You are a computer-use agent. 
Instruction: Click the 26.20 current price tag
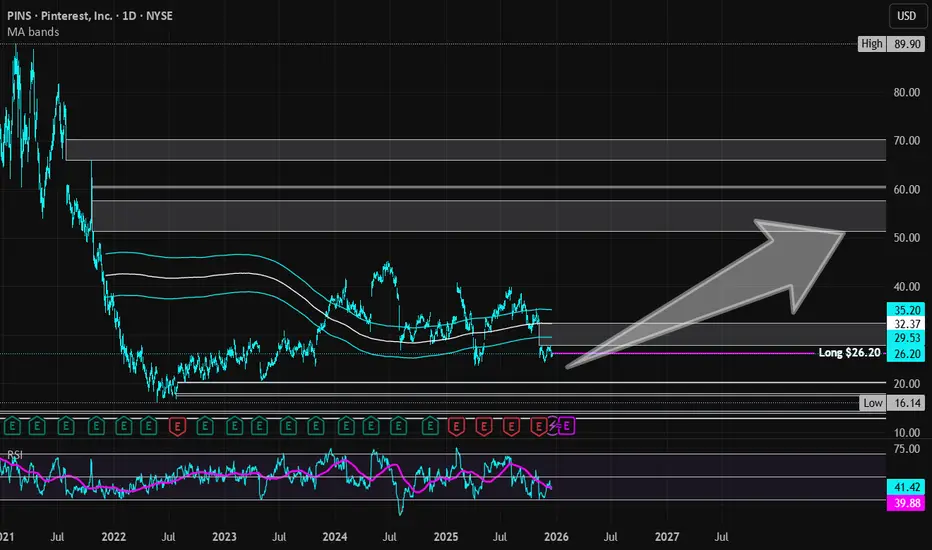pyautogui.click(x=906, y=354)
